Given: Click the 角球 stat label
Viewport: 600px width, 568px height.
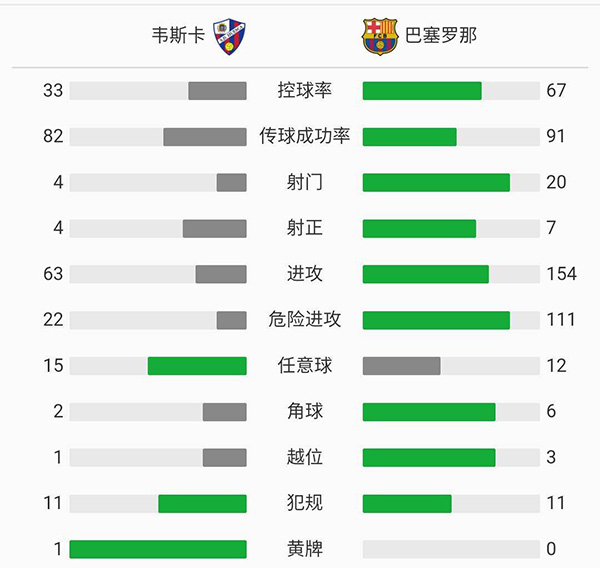Looking at the screenshot, I should click(x=305, y=411).
